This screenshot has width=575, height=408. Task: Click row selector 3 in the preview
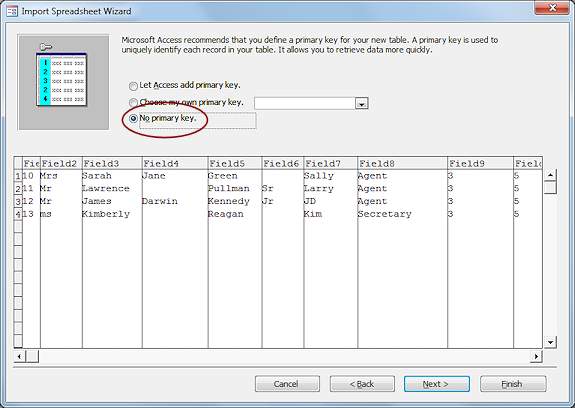18,201
